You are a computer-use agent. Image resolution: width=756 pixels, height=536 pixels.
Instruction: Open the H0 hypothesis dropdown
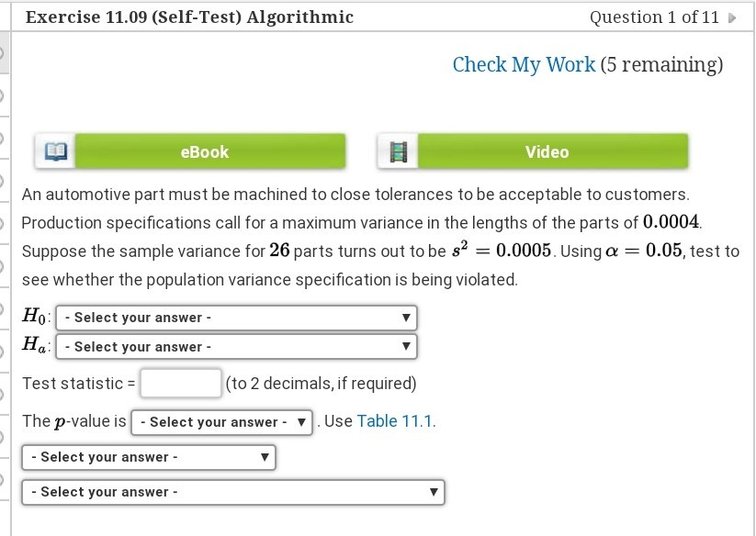[234, 317]
